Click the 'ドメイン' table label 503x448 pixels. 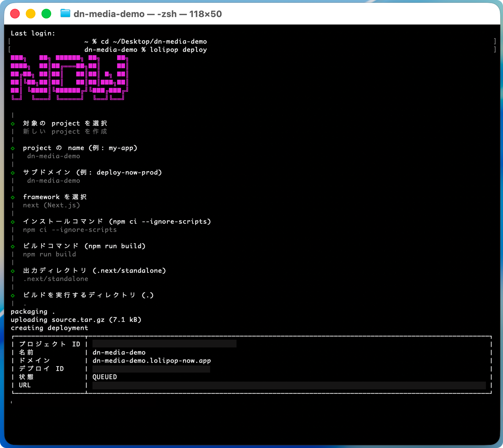point(34,360)
